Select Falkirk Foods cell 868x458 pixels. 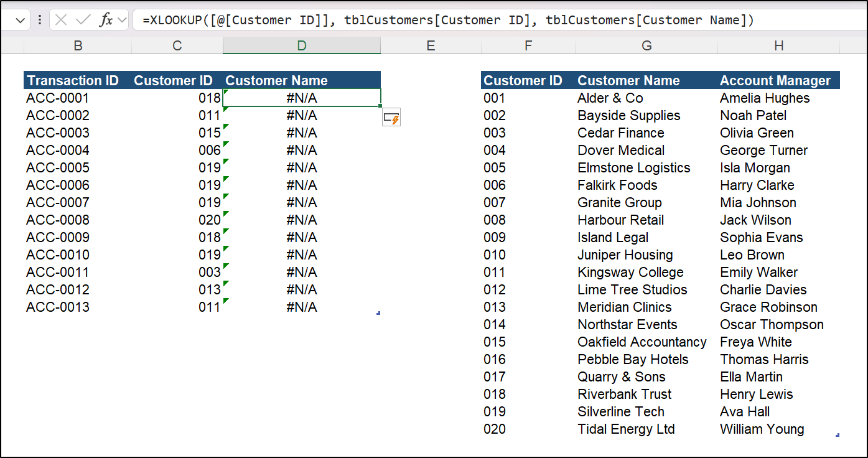tap(646, 185)
